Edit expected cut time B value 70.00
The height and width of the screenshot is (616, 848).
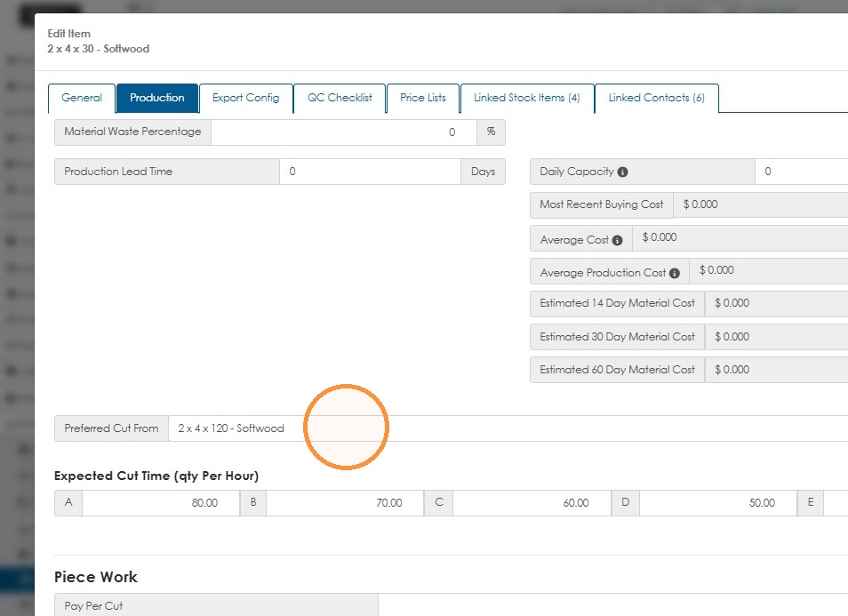pyautogui.click(x=345, y=503)
